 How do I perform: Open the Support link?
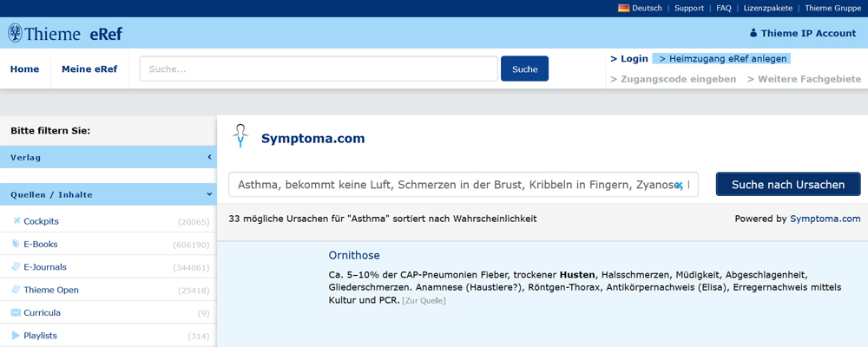coord(689,9)
